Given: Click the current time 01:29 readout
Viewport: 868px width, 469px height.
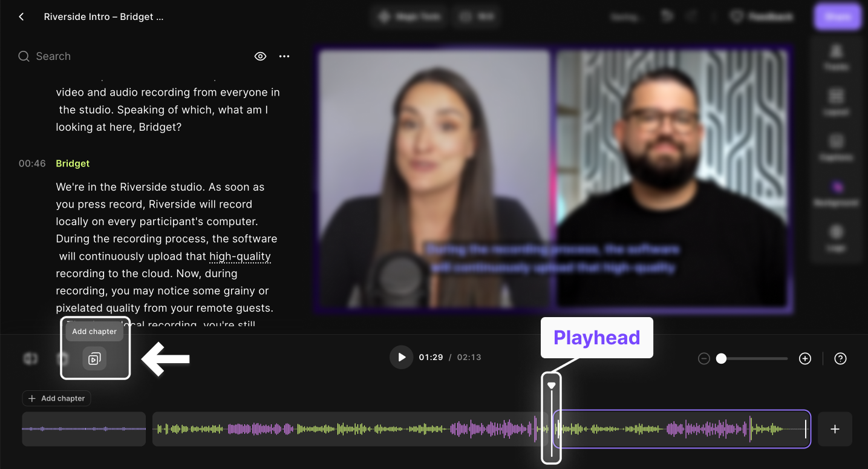Looking at the screenshot, I should coord(431,357).
